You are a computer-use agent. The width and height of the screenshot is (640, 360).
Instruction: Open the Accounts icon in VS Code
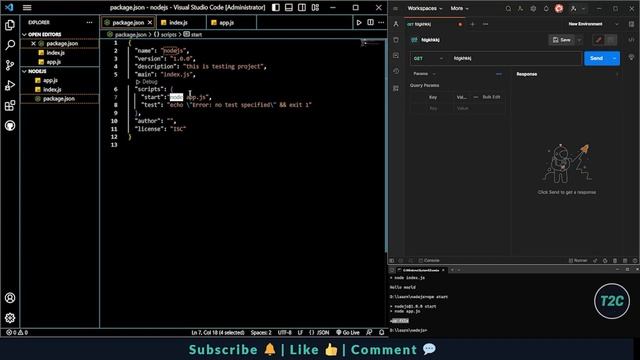click(10, 298)
